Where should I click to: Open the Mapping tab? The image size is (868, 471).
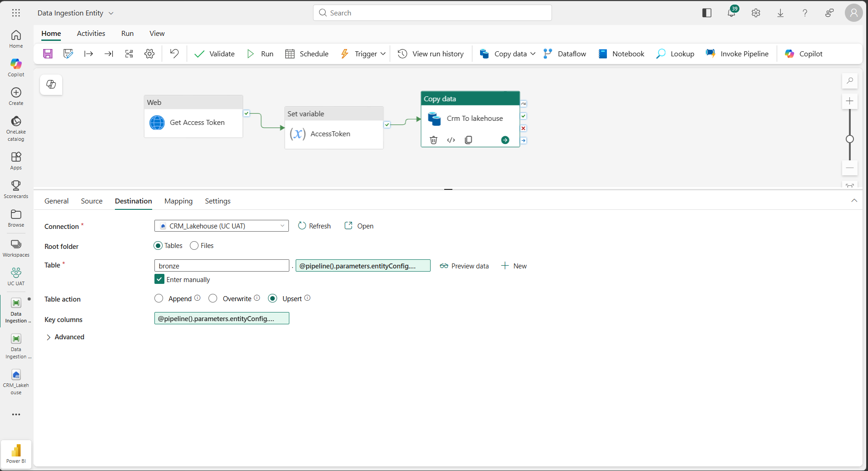tap(179, 201)
